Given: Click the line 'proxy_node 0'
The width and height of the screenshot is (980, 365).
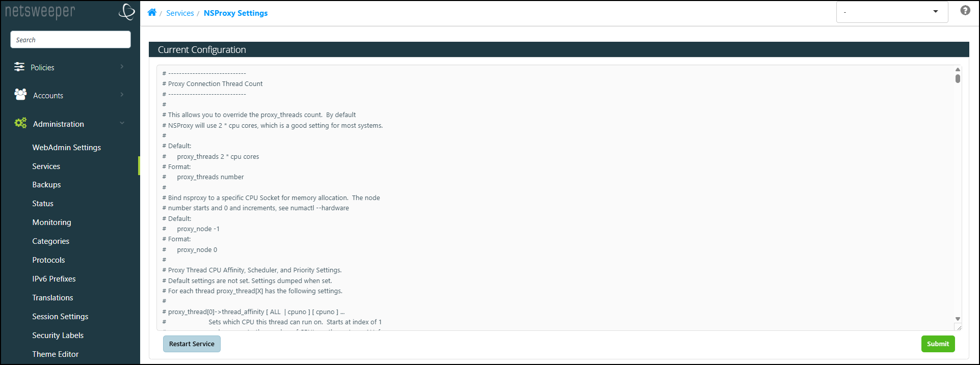Looking at the screenshot, I should coord(197,249).
